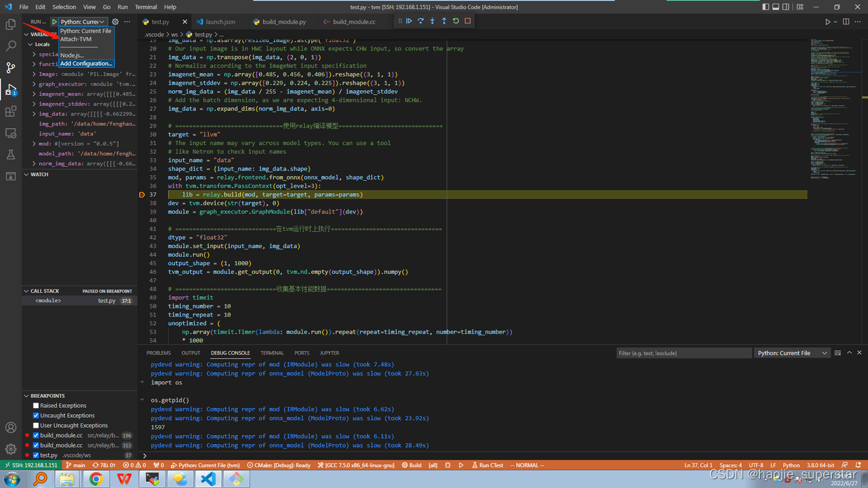Open the Explorer view in activity bar
The width and height of the screenshot is (868, 488).
pos(11,24)
